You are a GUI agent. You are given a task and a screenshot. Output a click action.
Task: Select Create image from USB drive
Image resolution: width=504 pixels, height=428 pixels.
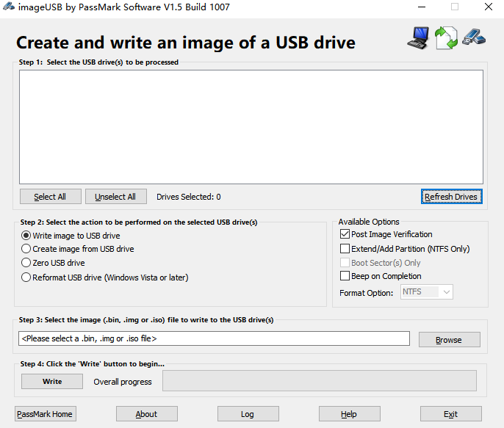[x=26, y=249]
